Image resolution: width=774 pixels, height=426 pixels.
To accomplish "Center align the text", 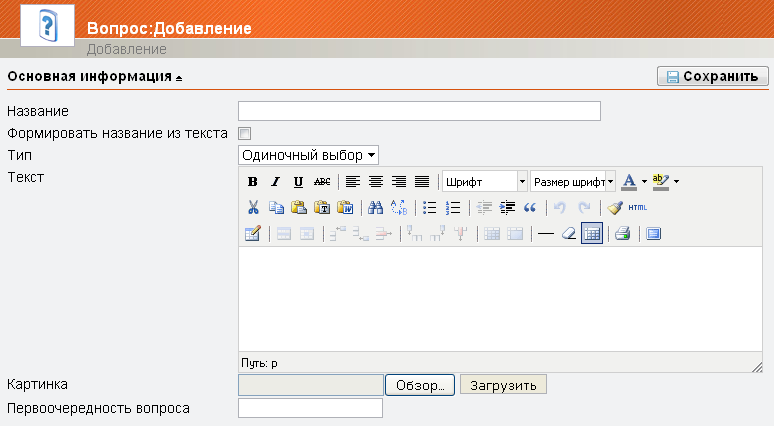I will coord(376,182).
